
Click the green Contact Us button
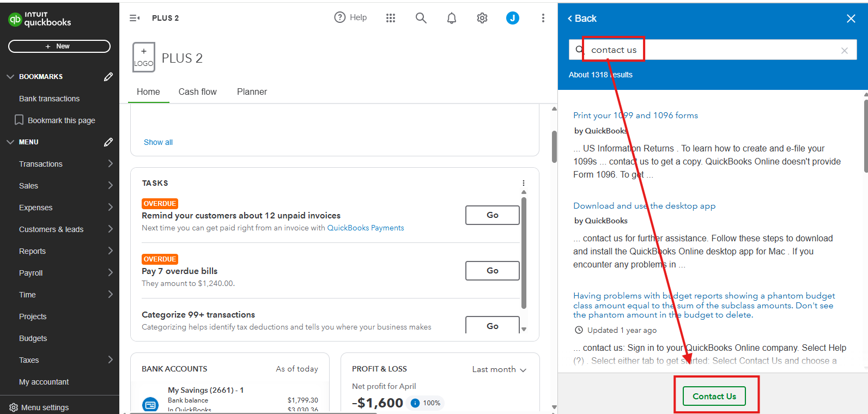714,396
